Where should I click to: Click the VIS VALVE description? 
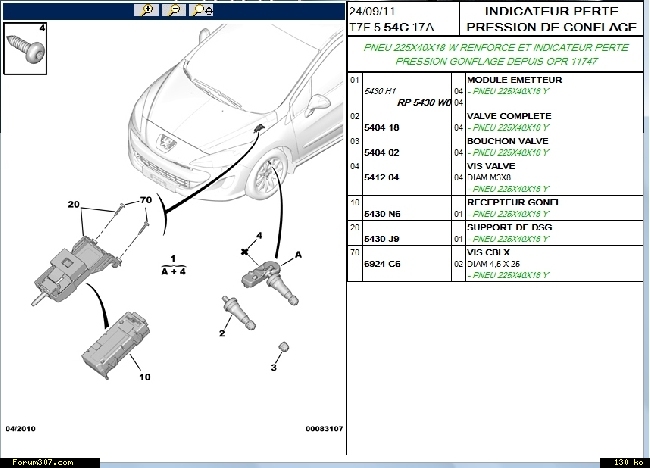click(491, 166)
